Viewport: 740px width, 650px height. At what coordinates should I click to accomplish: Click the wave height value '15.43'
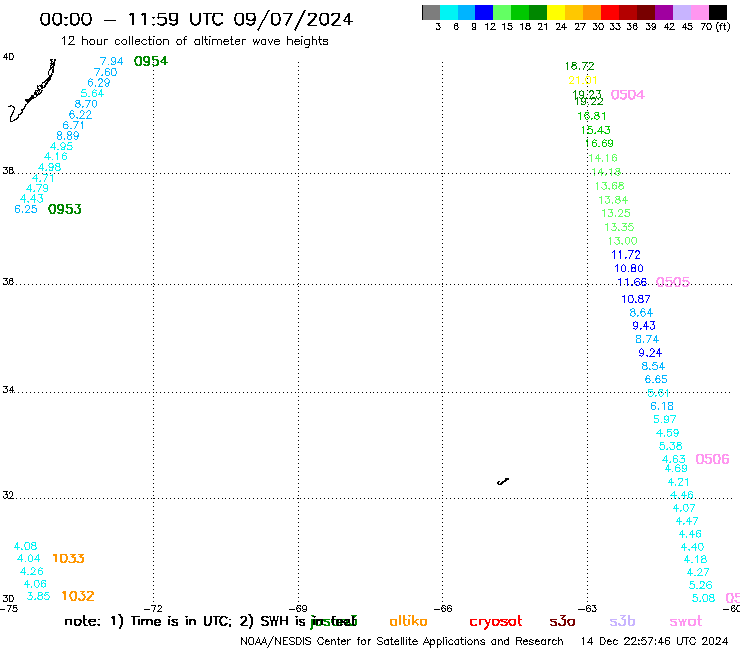[596, 130]
